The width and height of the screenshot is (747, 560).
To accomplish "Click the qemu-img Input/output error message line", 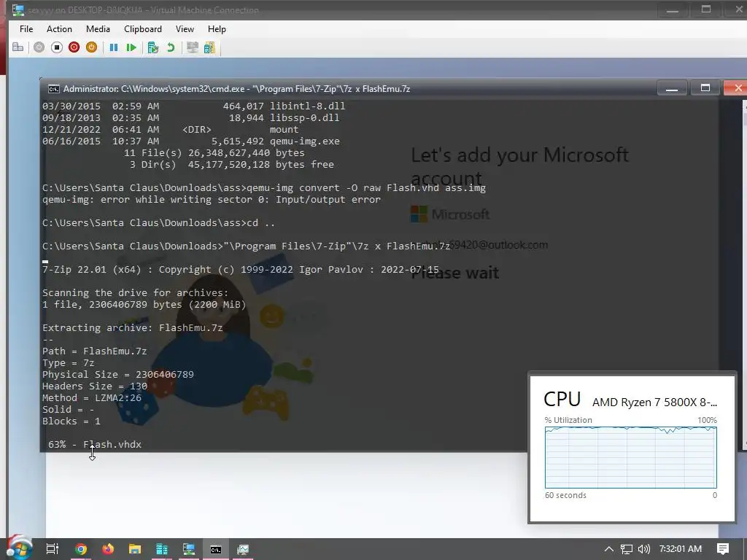I will pos(211,200).
